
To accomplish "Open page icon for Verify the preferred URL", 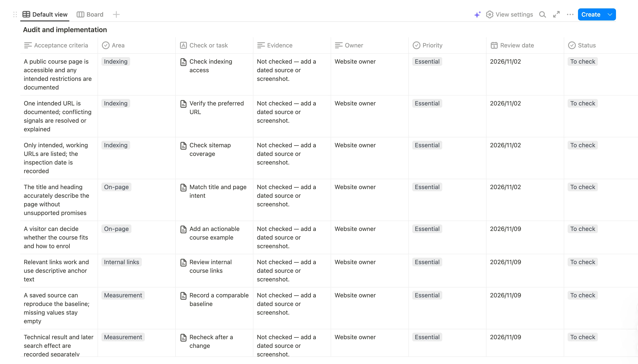I will 183,104.
